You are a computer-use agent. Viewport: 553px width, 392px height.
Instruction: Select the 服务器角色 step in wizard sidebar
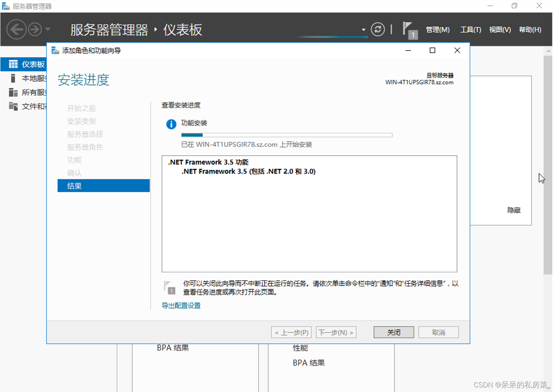pos(85,147)
